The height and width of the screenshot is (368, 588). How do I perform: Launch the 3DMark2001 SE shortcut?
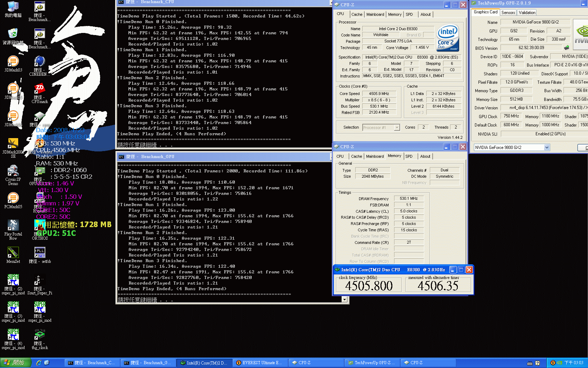pyautogui.click(x=13, y=148)
